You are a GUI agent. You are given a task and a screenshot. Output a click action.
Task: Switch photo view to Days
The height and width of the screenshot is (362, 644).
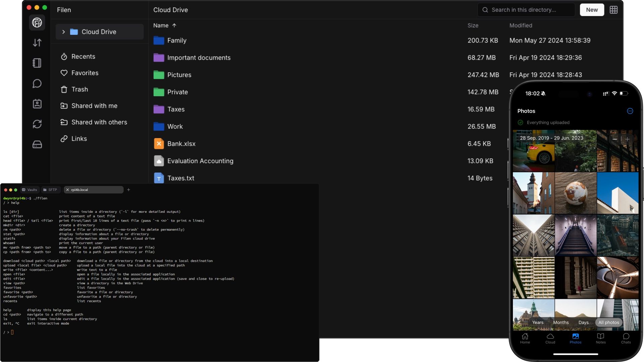(583, 322)
